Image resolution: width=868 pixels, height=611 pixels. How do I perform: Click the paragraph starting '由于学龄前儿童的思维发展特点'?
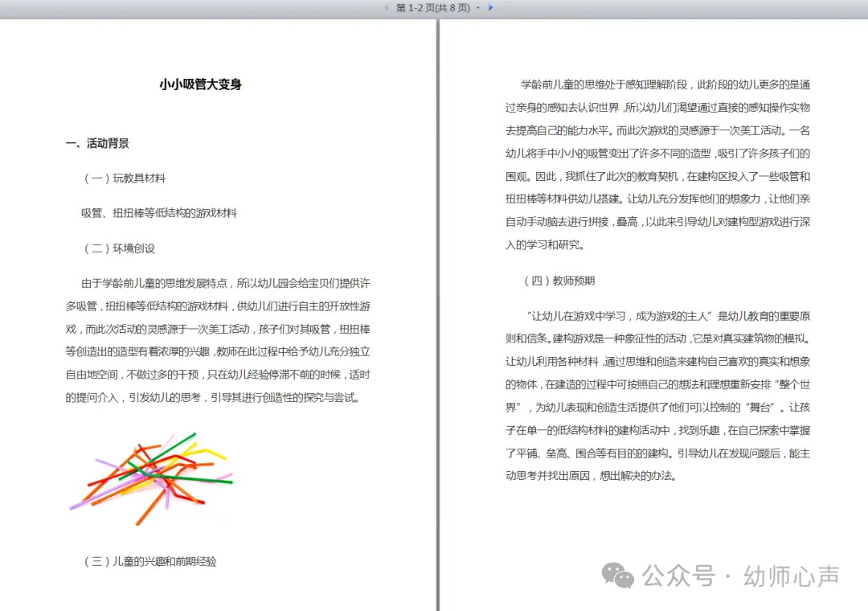[218, 340]
